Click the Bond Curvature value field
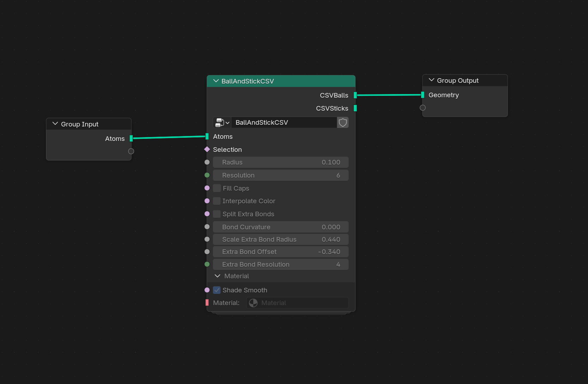 pyautogui.click(x=281, y=227)
